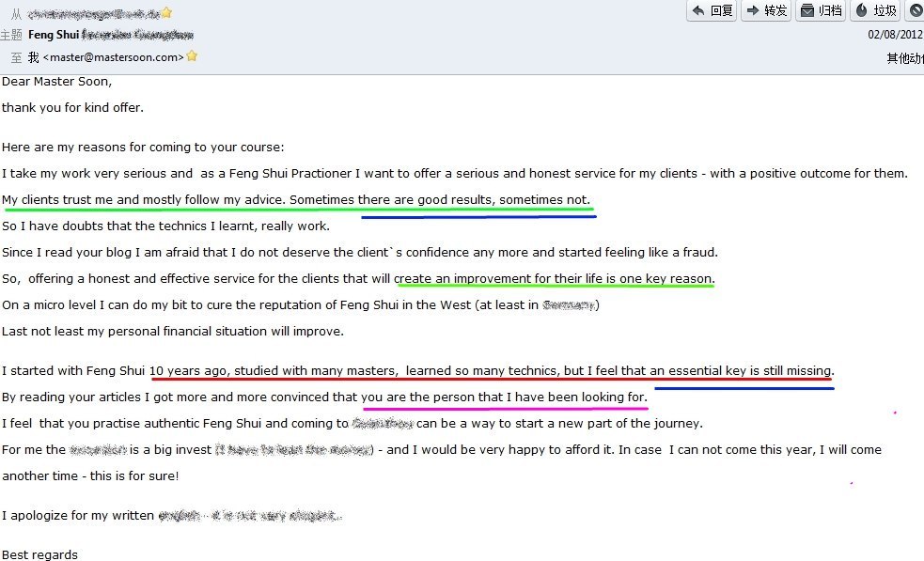Open the 其他动作 (other actions) dropdown
The height and width of the screenshot is (561, 924).
tap(904, 58)
